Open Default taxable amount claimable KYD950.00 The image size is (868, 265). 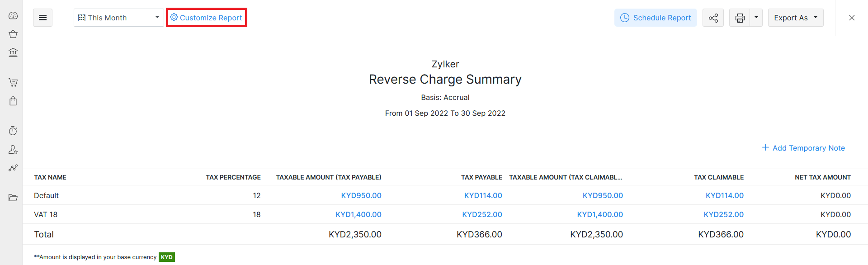tap(603, 195)
